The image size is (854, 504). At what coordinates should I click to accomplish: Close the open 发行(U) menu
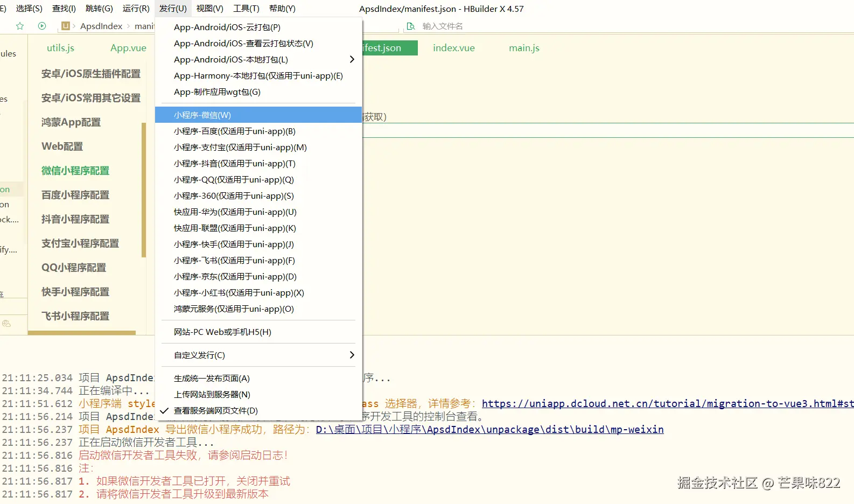[x=173, y=9]
